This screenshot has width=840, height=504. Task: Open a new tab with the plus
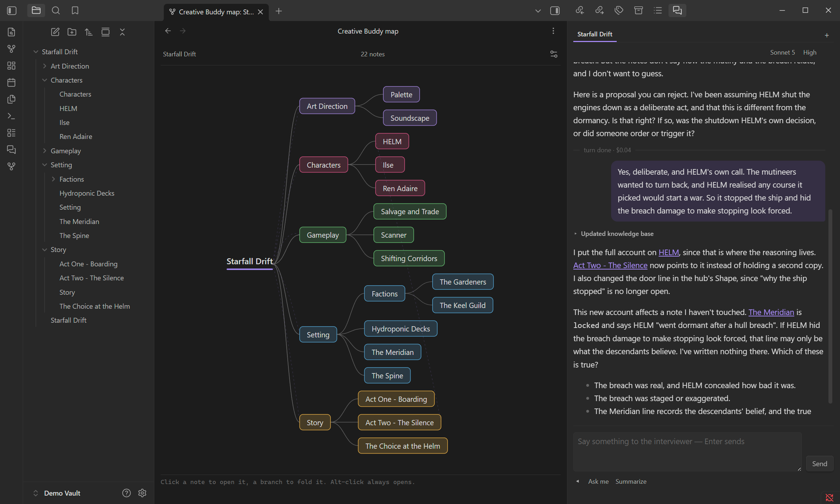[x=279, y=11]
